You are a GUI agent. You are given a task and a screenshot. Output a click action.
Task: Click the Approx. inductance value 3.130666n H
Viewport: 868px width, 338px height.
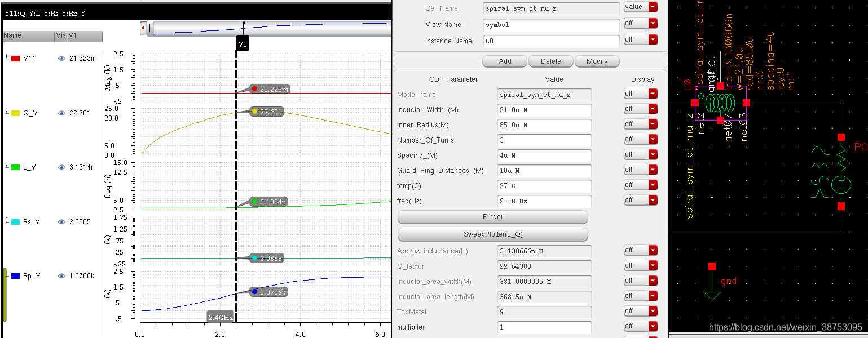pyautogui.click(x=545, y=251)
